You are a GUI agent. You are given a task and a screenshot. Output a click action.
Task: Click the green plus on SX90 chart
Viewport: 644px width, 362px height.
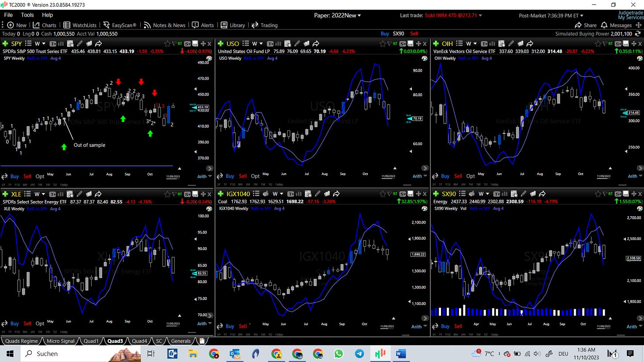pyautogui.click(x=436, y=194)
